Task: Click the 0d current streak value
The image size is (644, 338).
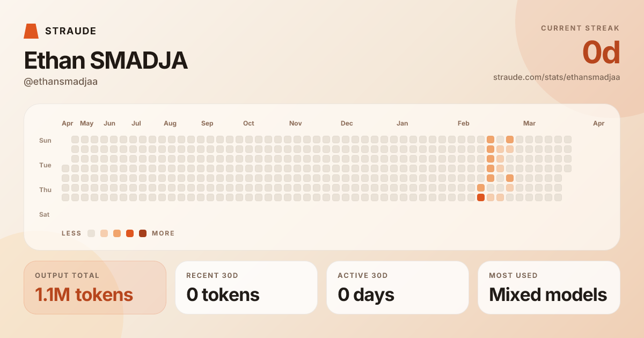Action: point(601,53)
